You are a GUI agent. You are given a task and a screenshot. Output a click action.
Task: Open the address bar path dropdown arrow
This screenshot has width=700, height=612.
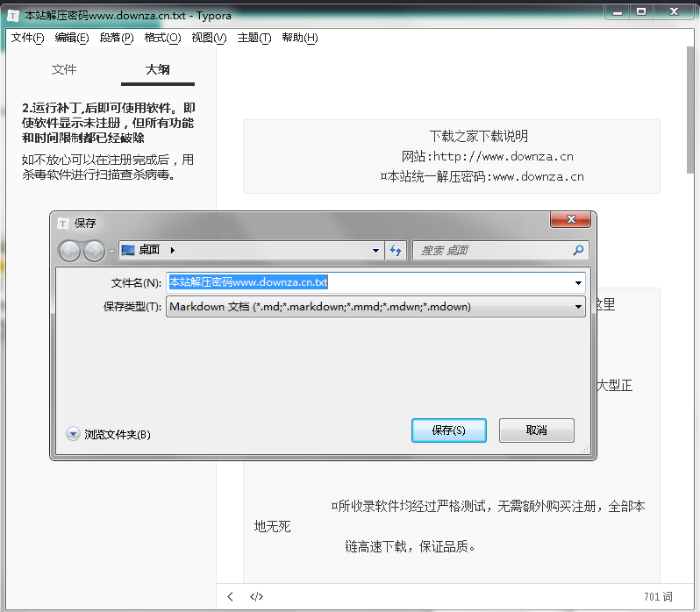pyautogui.click(x=375, y=250)
